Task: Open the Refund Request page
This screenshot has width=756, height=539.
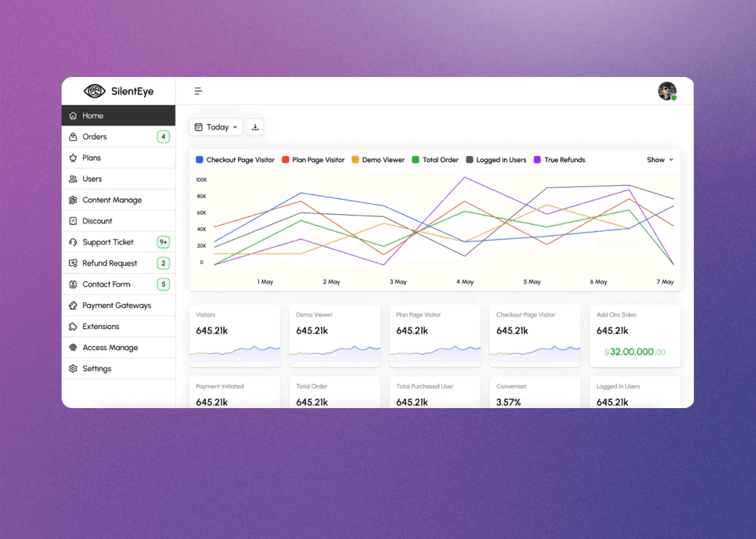Action: click(x=110, y=264)
